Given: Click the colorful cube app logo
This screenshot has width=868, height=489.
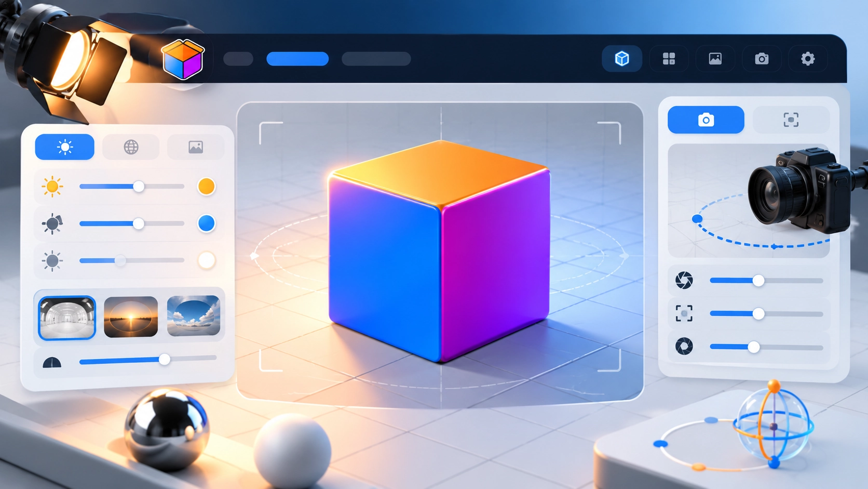Looking at the screenshot, I should (x=183, y=59).
